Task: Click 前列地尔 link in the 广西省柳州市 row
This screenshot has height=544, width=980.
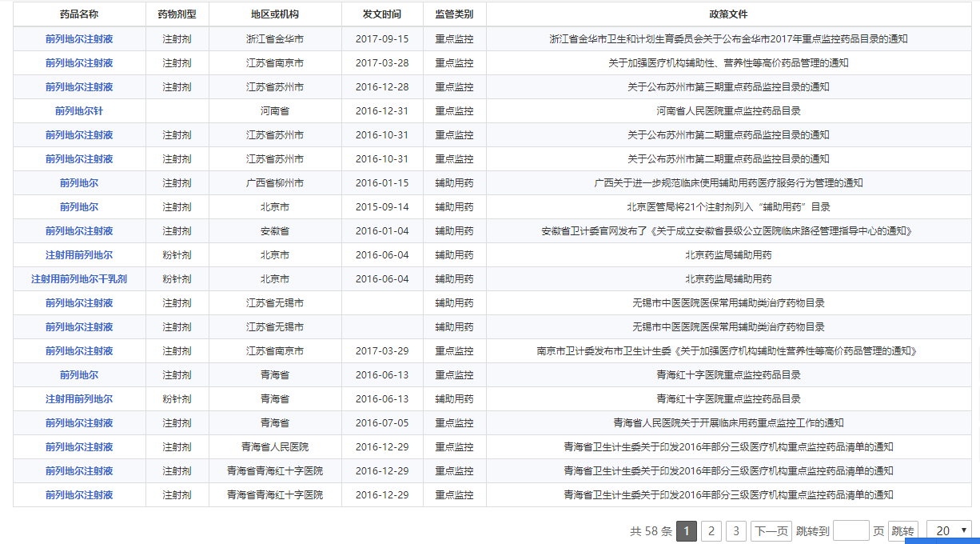Action: (79, 183)
